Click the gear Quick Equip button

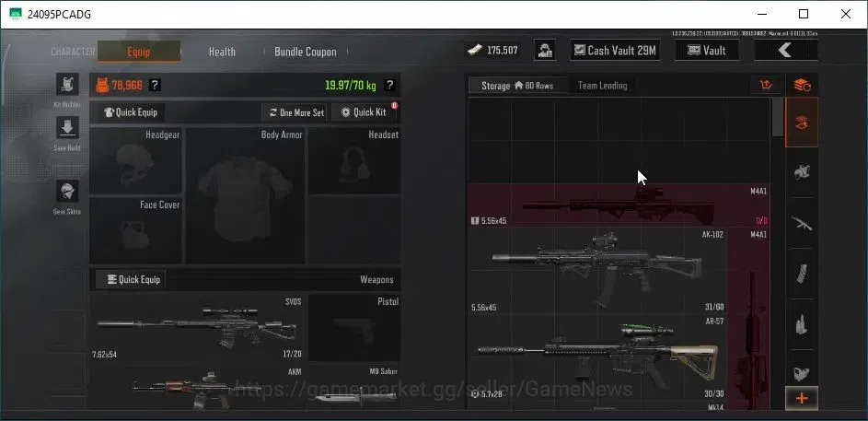[132, 112]
